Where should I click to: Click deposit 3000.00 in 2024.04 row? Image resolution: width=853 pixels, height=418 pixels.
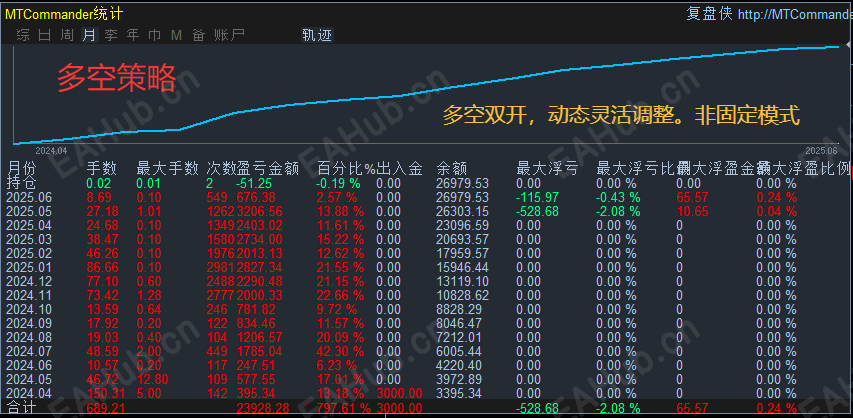pos(399,393)
